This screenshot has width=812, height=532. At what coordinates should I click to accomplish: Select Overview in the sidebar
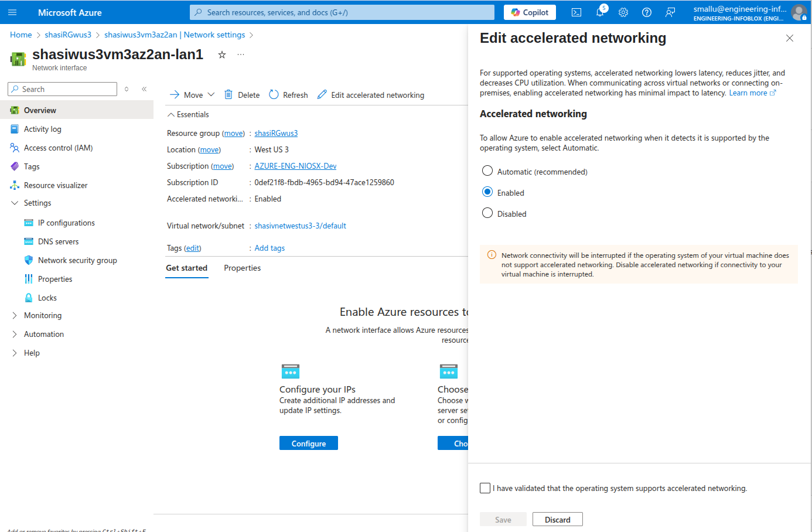[x=77, y=110]
